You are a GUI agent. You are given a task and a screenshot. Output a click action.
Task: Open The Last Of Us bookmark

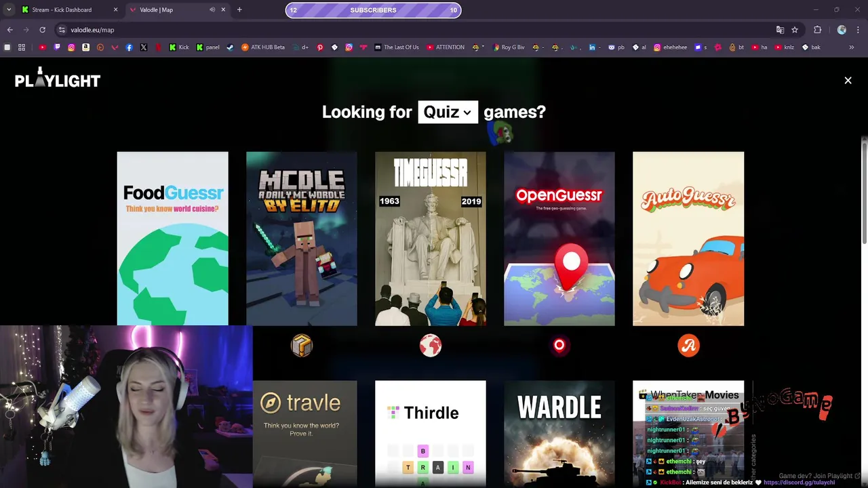point(397,47)
